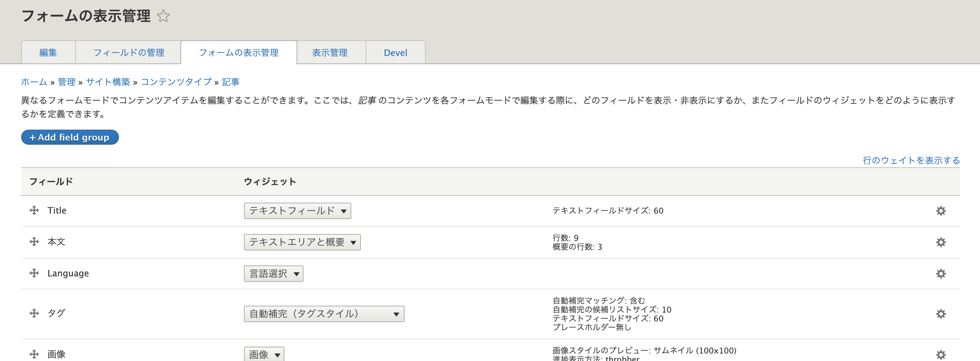
Task: Open the Language widget dropdown 言語選択
Action: click(x=273, y=274)
